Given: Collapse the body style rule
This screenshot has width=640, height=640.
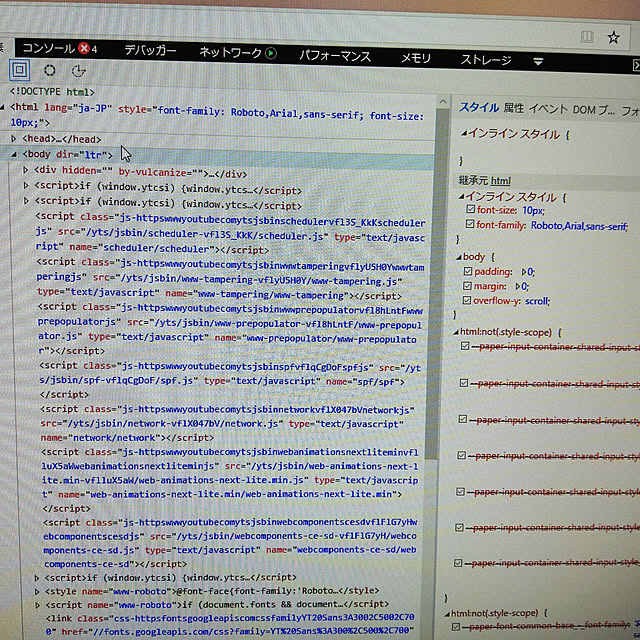Looking at the screenshot, I should [458, 257].
